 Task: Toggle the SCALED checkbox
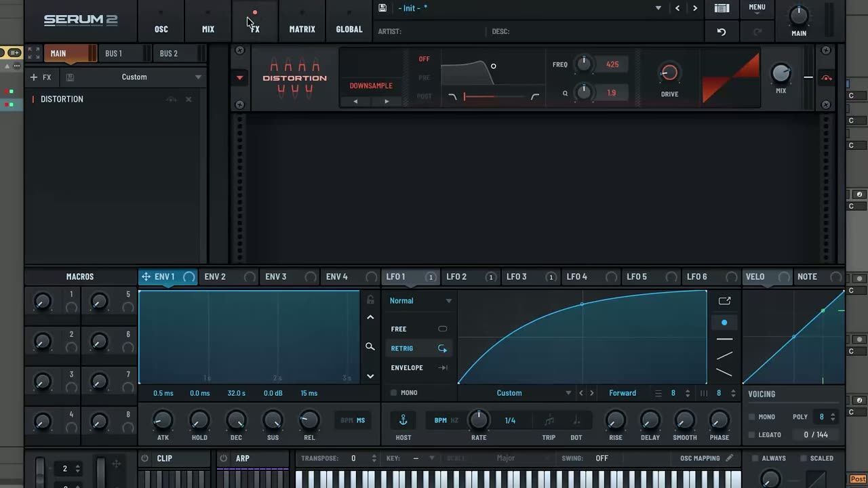803,459
